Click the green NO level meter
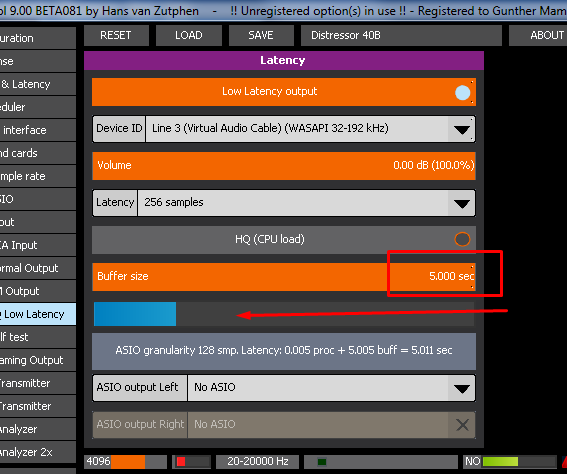This screenshot has width=567, height=474. 510,461
